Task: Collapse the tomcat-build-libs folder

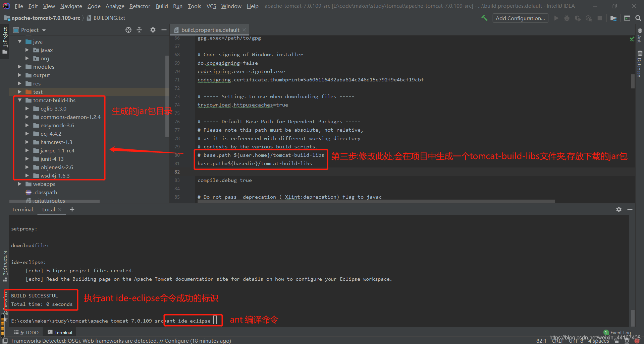Action: [x=20, y=100]
